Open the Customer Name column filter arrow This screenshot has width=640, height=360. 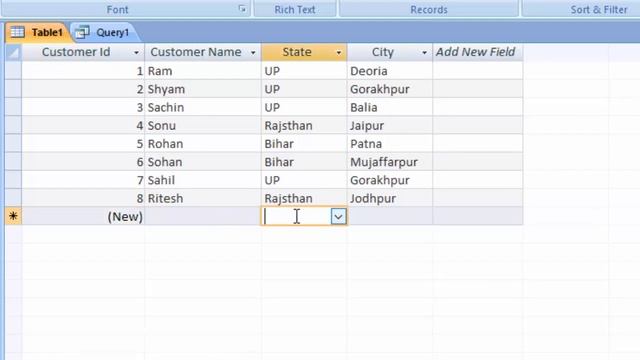click(253, 53)
